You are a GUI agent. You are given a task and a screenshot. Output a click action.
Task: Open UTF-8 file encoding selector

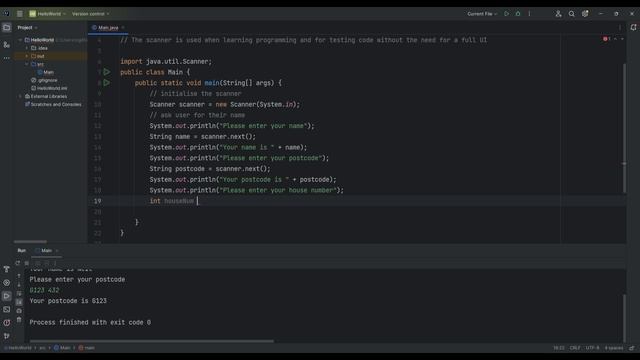click(592, 348)
